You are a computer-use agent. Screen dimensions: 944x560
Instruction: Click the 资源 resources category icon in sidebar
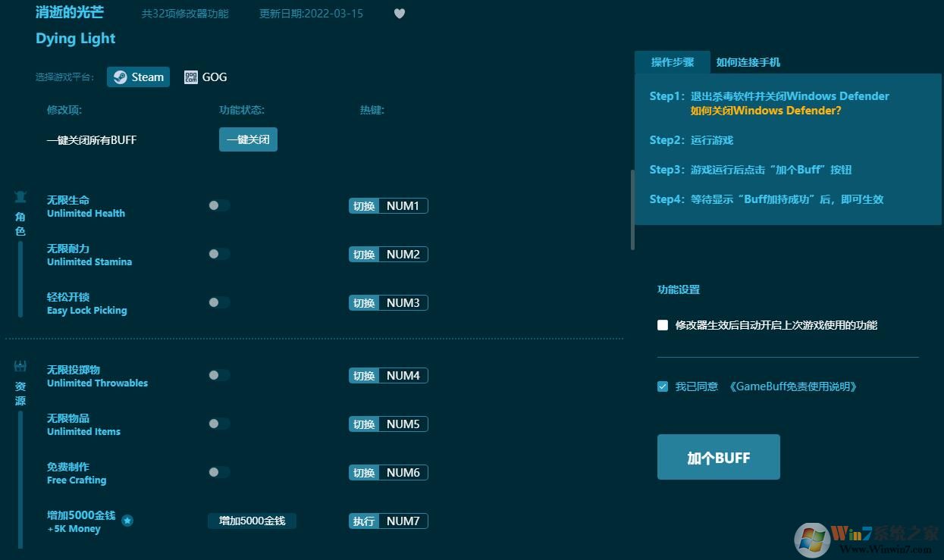[x=20, y=366]
